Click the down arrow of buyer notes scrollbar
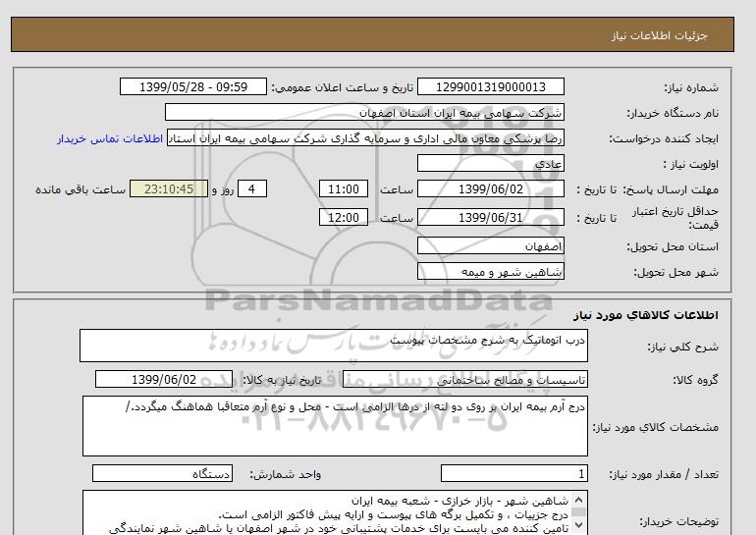Viewport: 756px width, 535px height. click(579, 524)
